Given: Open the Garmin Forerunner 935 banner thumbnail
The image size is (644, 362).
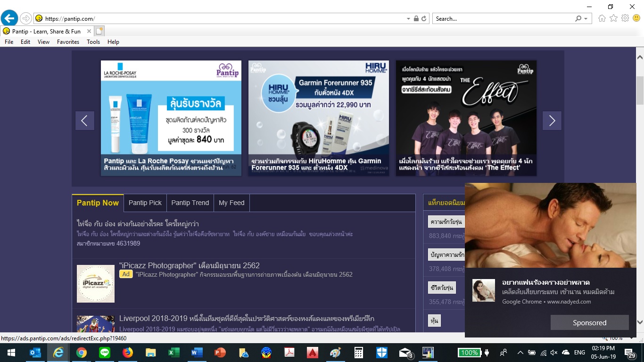Looking at the screenshot, I should point(319,118).
